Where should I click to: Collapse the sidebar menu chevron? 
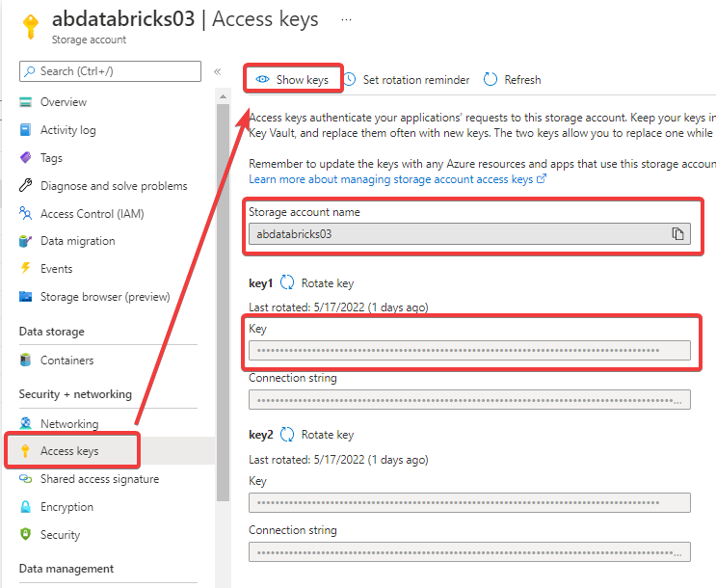coord(218,71)
